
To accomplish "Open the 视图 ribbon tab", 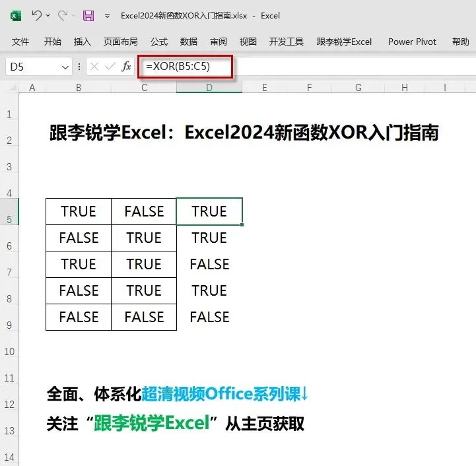I will [x=248, y=42].
